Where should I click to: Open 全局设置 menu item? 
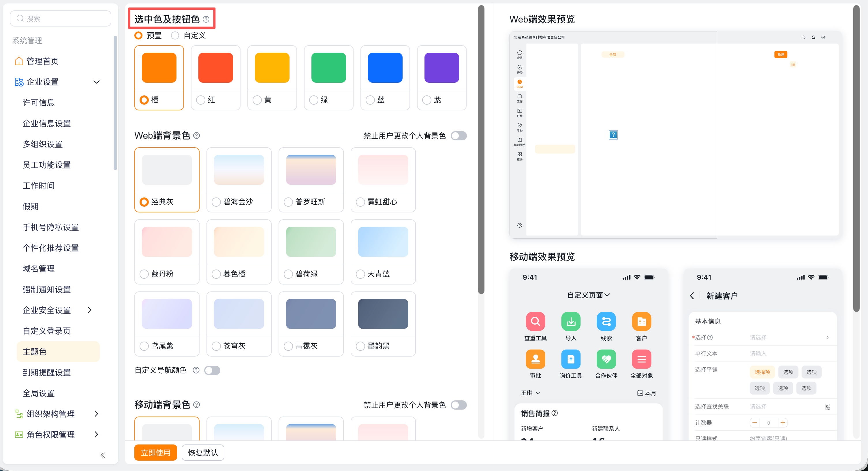[x=38, y=393]
